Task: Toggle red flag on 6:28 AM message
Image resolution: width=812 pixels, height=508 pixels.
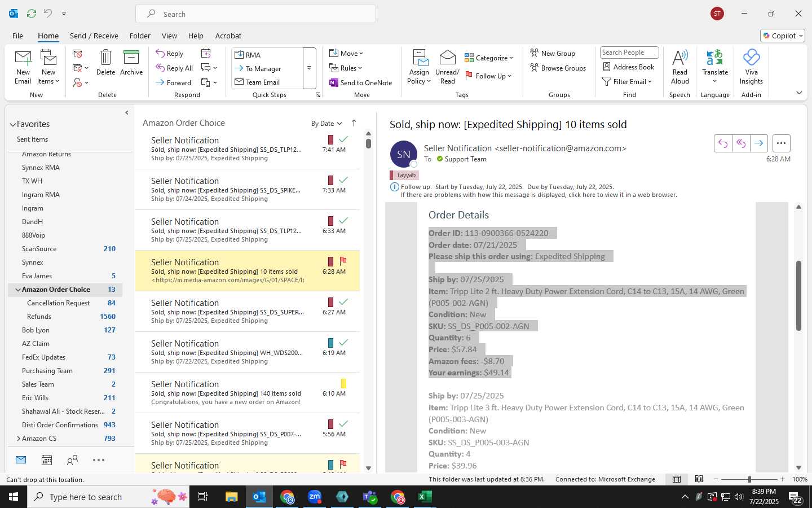Action: (x=343, y=261)
